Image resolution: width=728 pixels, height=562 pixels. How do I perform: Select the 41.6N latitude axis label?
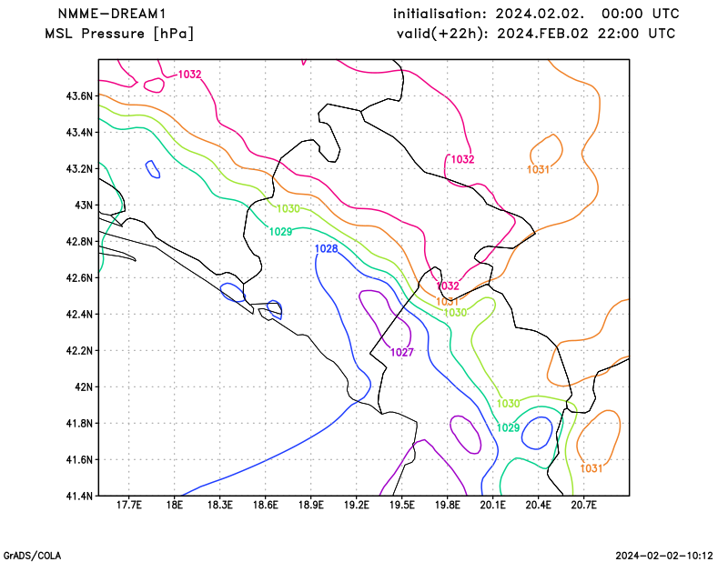coord(79,459)
